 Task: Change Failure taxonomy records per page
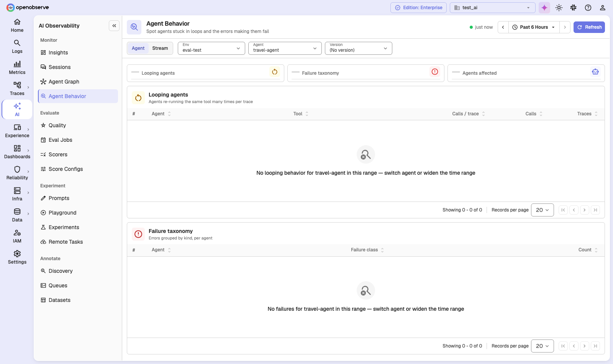(543, 346)
